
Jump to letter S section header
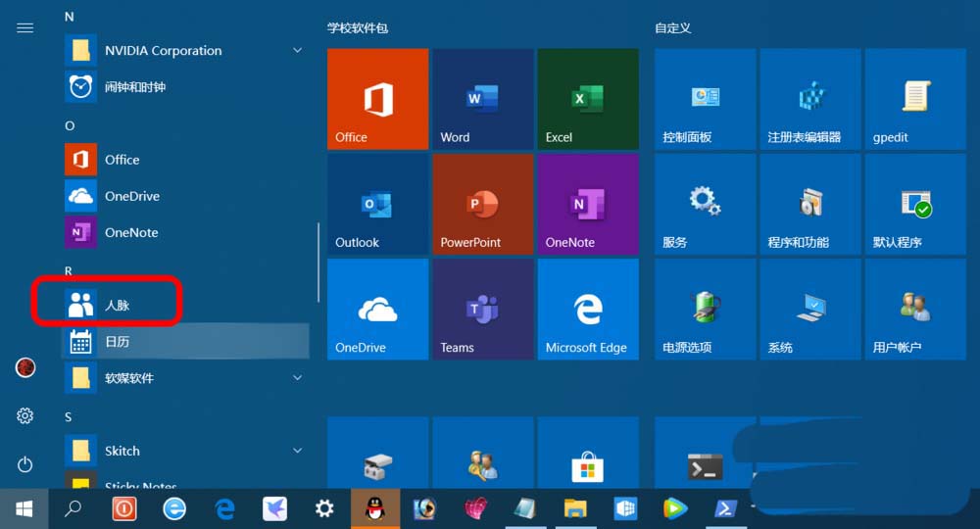click(x=69, y=416)
